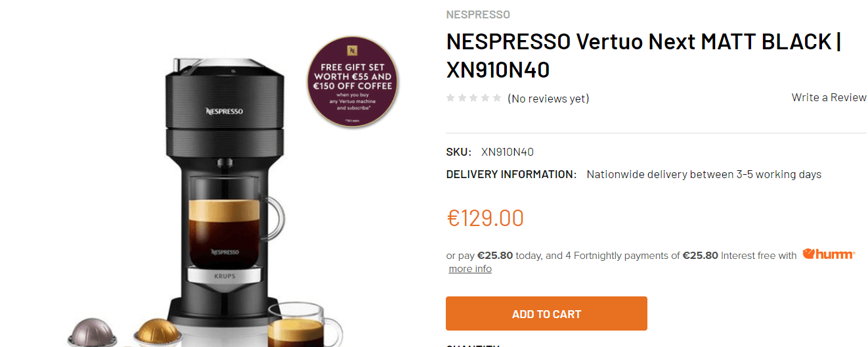Click the free gift set promo badge
The height and width of the screenshot is (347, 868).
(x=353, y=82)
